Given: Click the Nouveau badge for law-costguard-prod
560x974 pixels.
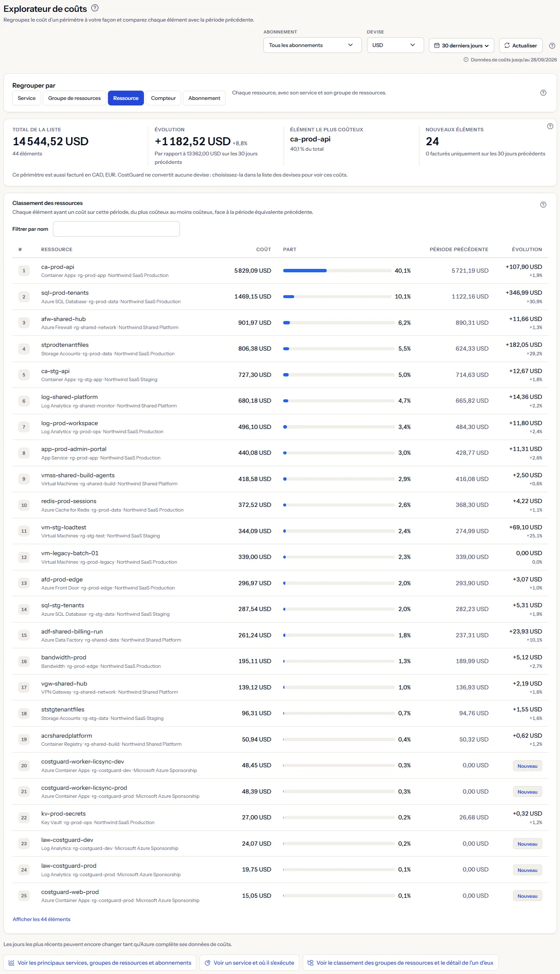Looking at the screenshot, I should [527, 870].
